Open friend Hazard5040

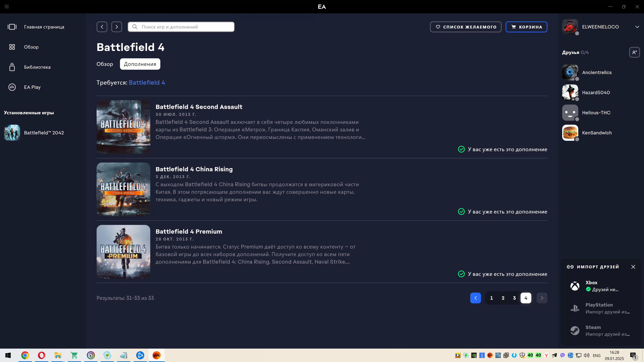(x=601, y=93)
